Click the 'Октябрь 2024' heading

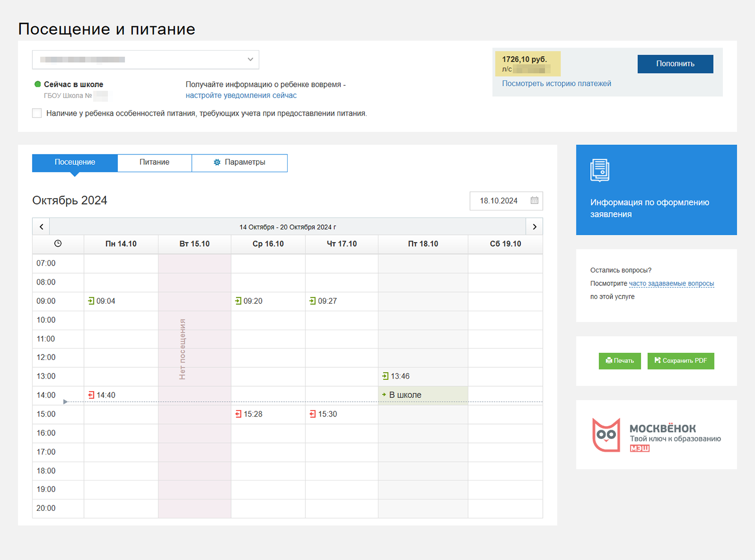70,200
